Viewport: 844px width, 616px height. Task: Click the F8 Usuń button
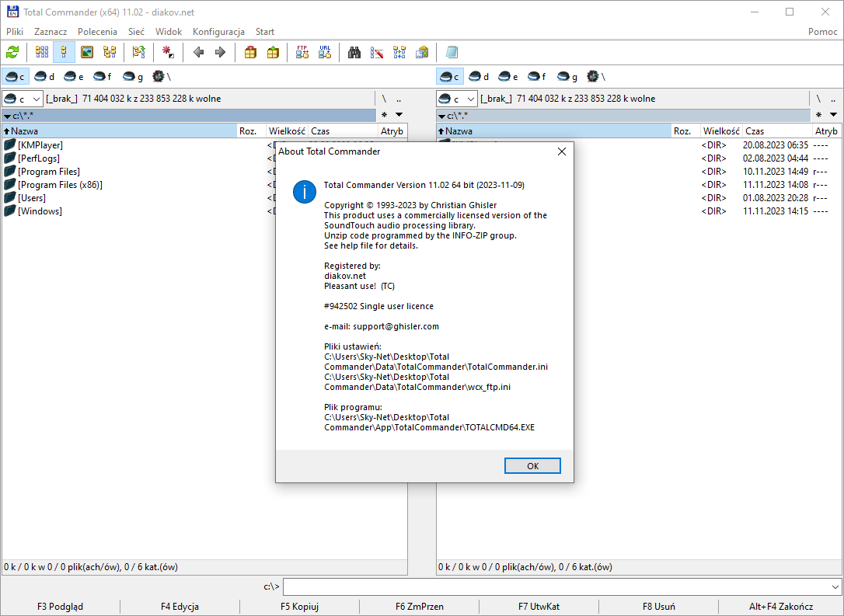658,607
